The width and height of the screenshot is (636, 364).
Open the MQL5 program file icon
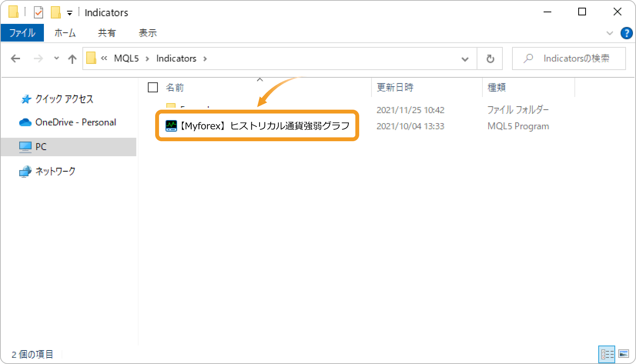click(x=171, y=126)
